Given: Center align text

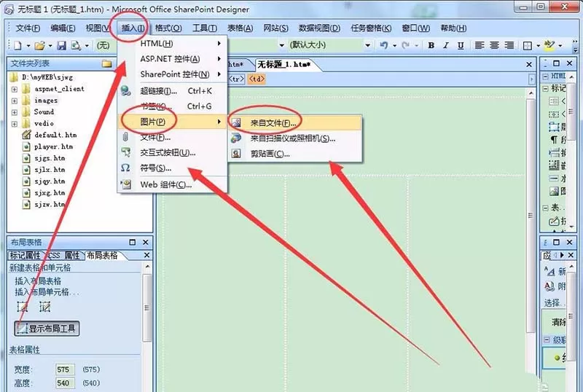Looking at the screenshot, I should click(x=494, y=45).
